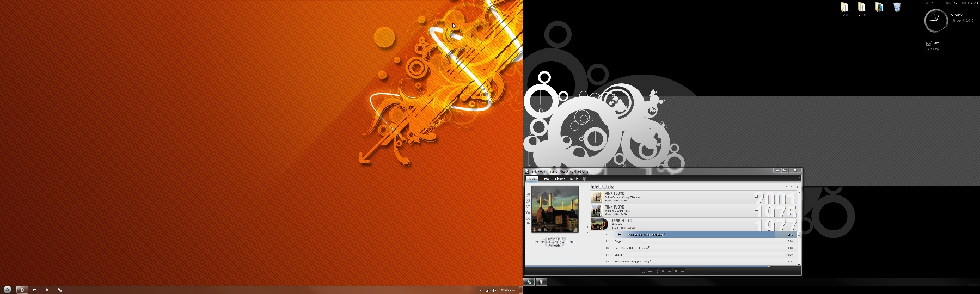Show hidden system tray icons arrow
980x294 pixels.
point(481,290)
